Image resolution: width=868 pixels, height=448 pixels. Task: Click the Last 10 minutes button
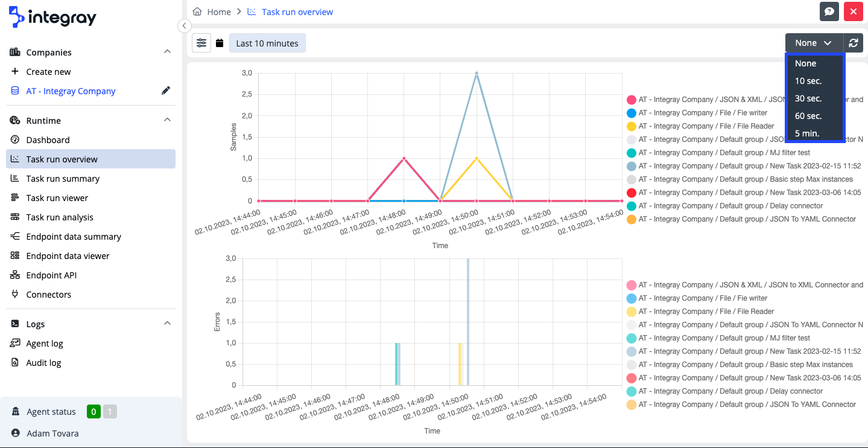pos(267,43)
